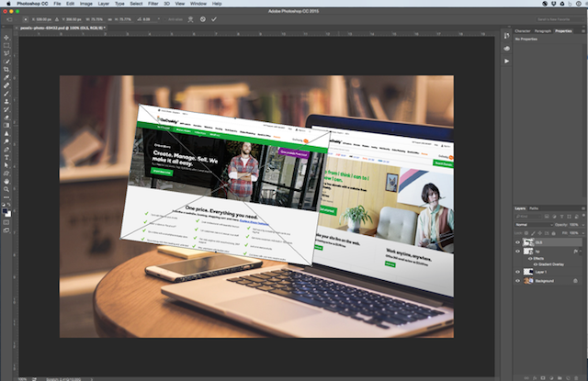Open the History panel icon in dock
This screenshot has height=381, width=588.
coord(506,36)
